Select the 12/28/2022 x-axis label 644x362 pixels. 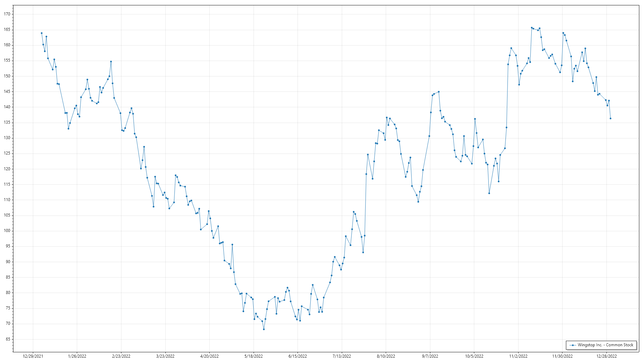pyautogui.click(x=606, y=356)
